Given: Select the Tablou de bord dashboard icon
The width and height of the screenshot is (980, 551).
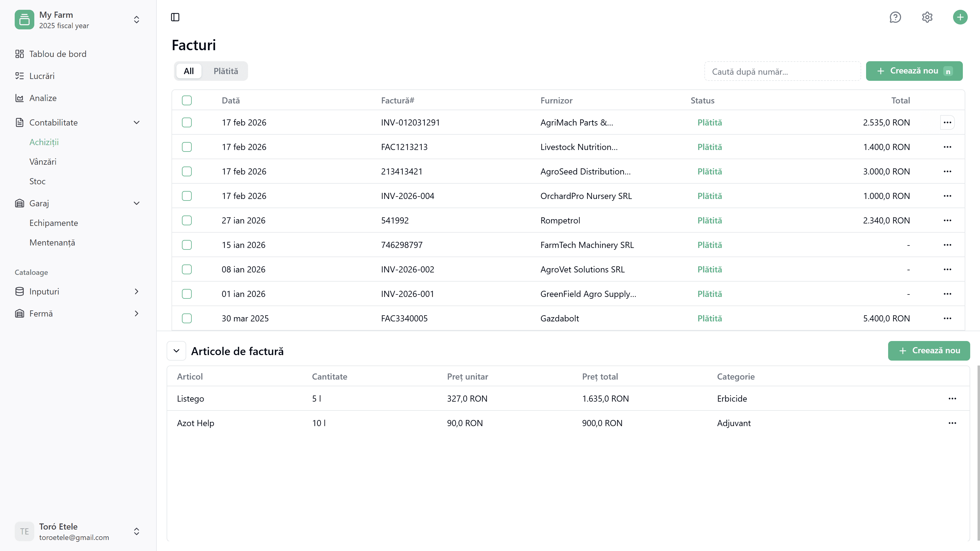Looking at the screenshot, I should pyautogui.click(x=19, y=54).
